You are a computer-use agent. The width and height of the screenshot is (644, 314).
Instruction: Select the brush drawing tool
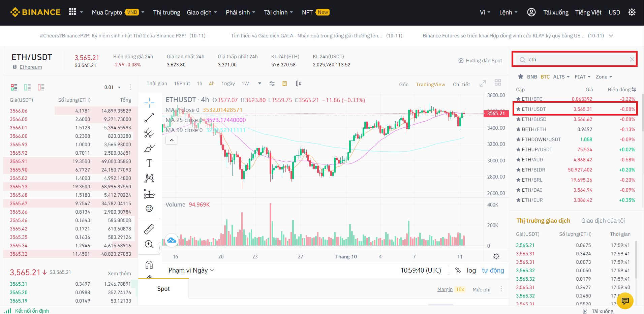149,148
